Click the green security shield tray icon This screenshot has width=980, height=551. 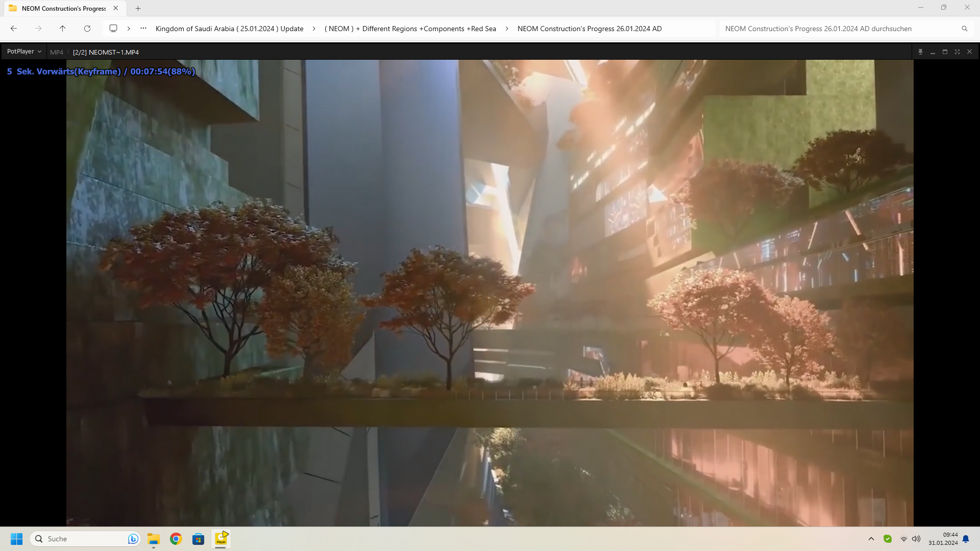(x=888, y=539)
